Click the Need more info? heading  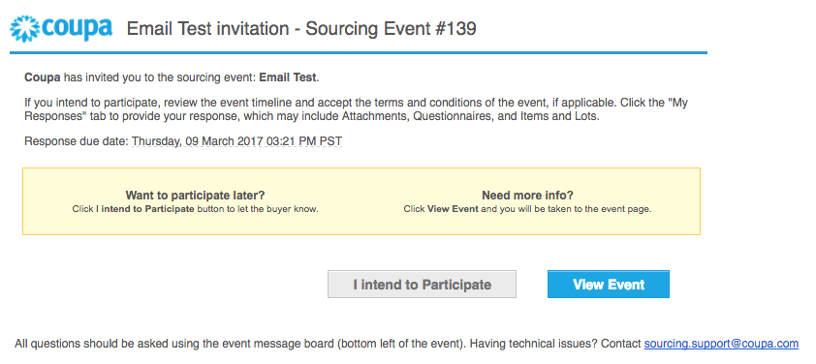tap(528, 196)
